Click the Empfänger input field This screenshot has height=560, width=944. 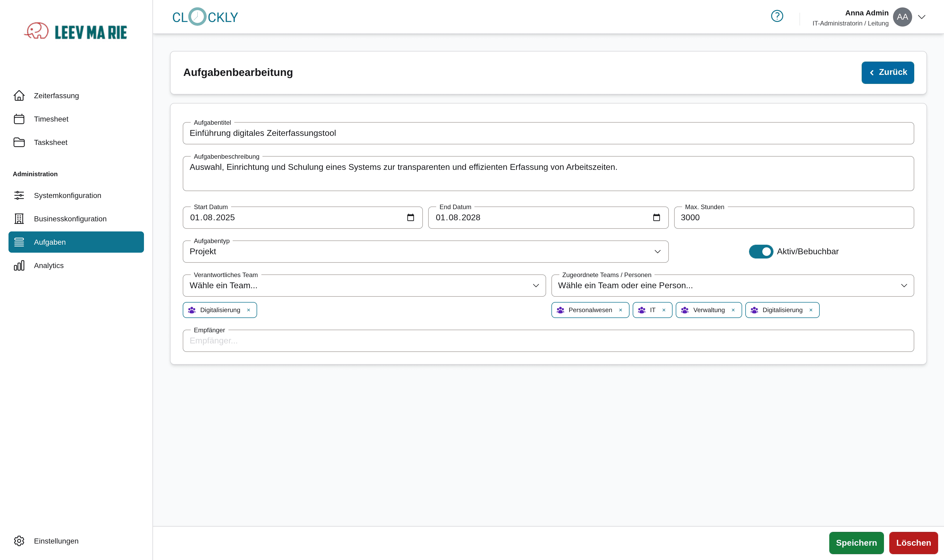(x=547, y=341)
